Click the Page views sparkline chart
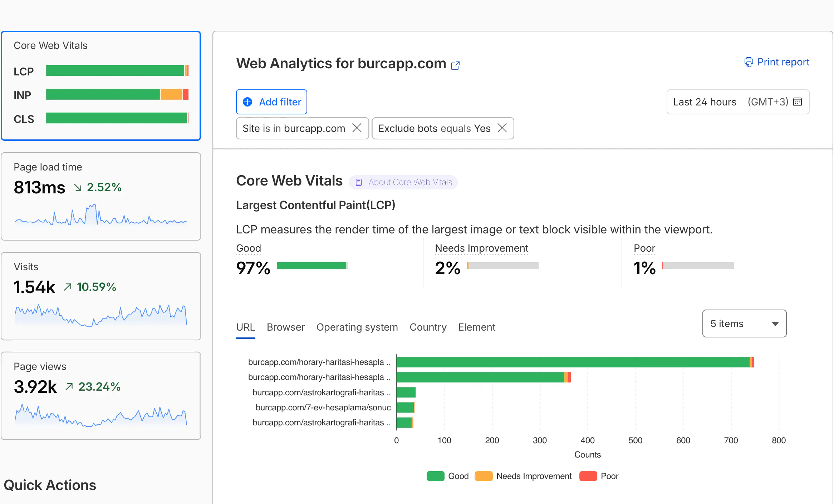This screenshot has height=504, width=834. (x=101, y=415)
